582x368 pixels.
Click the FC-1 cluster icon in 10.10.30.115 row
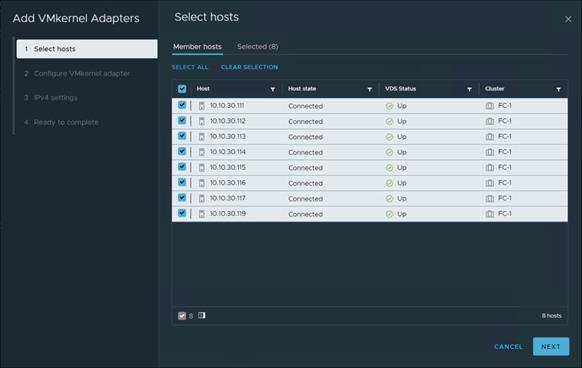[x=490, y=168]
